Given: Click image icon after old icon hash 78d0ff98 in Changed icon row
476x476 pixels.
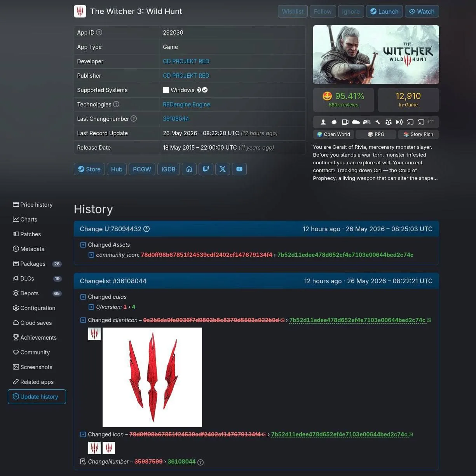Looking at the screenshot, I should (x=264, y=434).
